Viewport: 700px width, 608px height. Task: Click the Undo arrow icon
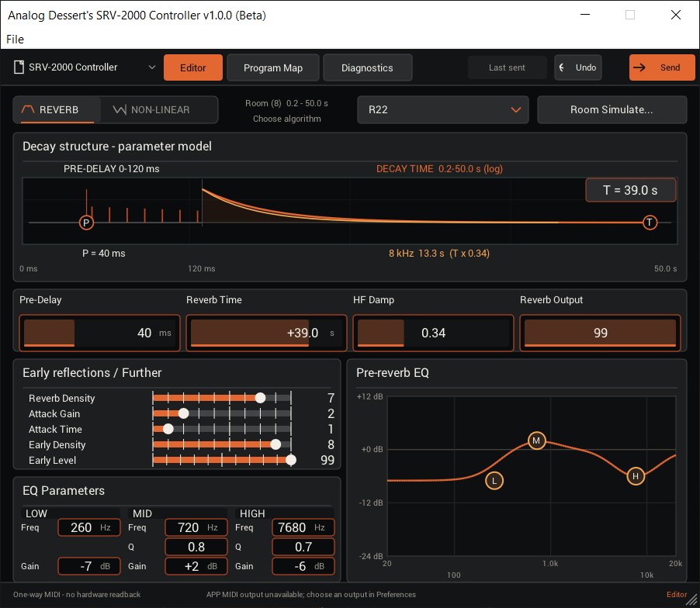(562, 67)
